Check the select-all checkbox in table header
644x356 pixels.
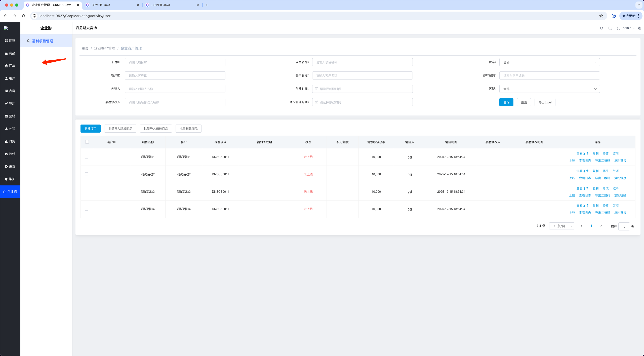[x=87, y=142]
